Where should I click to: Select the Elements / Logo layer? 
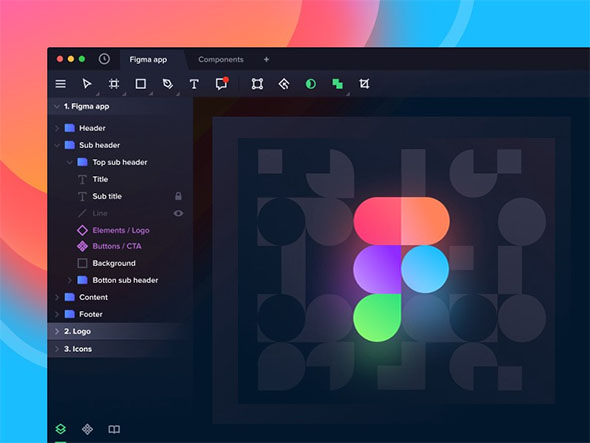[121, 230]
